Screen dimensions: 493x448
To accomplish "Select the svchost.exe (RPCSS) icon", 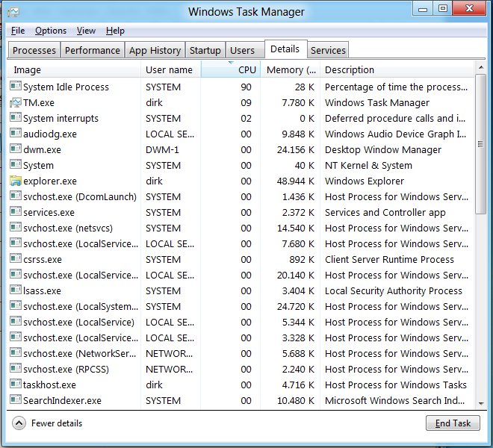I will click(x=16, y=368).
